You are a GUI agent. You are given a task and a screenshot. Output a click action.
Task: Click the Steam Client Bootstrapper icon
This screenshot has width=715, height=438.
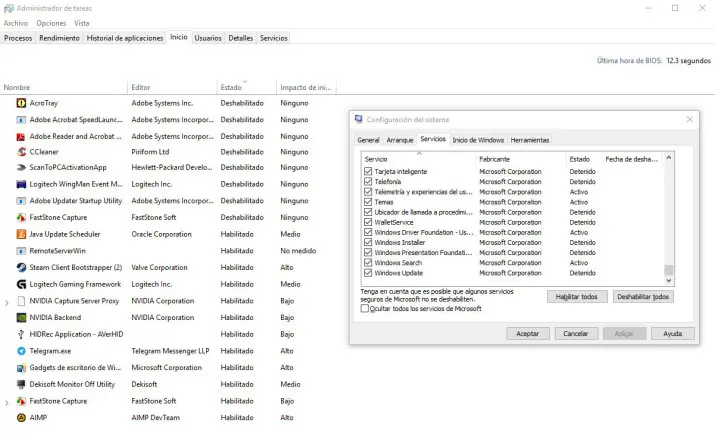[x=21, y=268]
